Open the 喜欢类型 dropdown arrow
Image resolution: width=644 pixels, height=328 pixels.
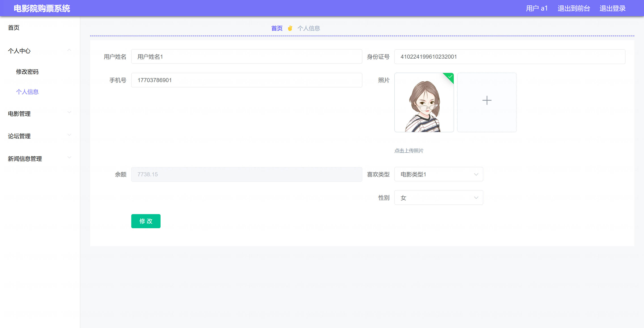[x=476, y=174]
